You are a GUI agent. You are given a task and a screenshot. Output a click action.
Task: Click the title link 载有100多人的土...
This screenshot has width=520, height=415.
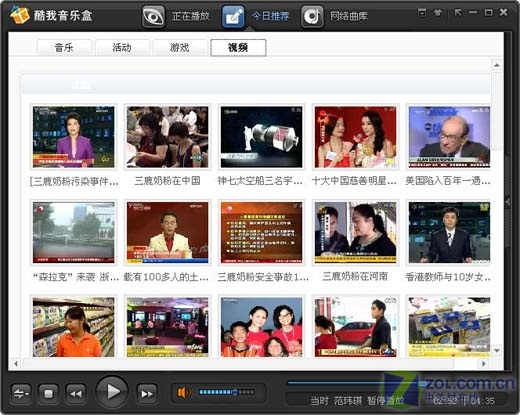pyautogui.click(x=166, y=277)
